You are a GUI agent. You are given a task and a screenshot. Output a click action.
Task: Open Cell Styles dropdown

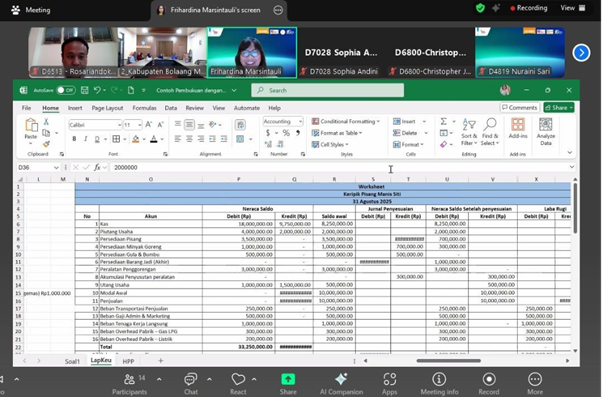(x=330, y=144)
